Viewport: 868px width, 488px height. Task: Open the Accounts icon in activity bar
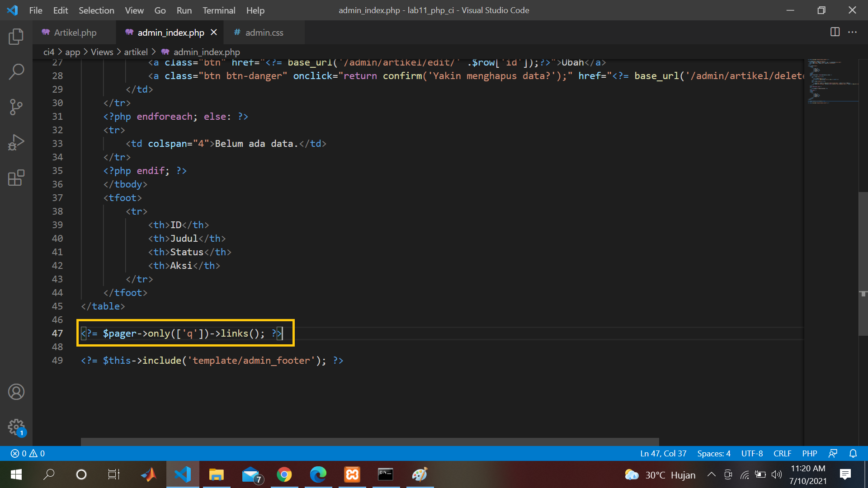click(16, 392)
